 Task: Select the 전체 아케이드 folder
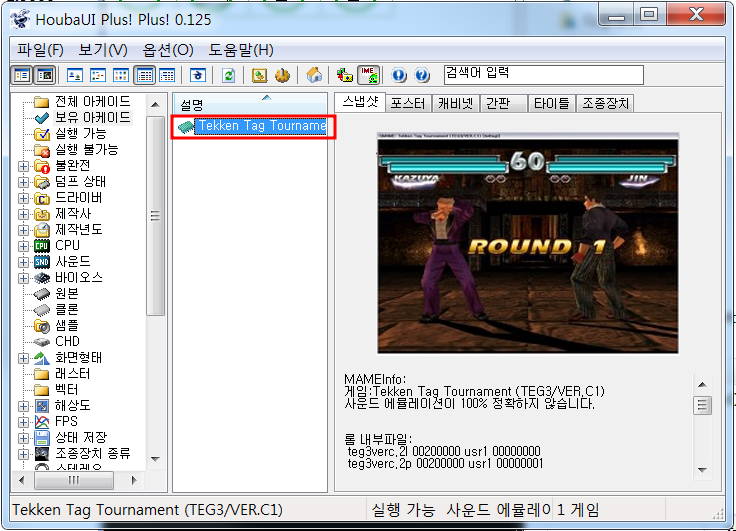[x=92, y=101]
